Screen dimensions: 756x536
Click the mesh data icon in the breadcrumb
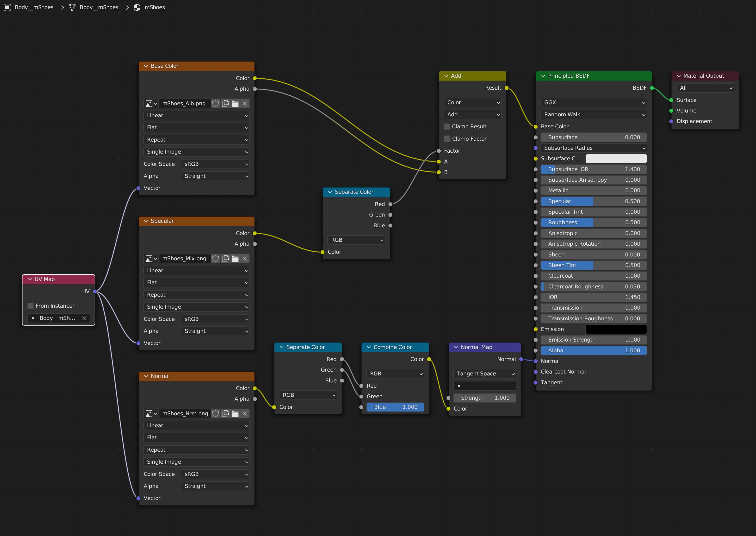click(x=72, y=7)
